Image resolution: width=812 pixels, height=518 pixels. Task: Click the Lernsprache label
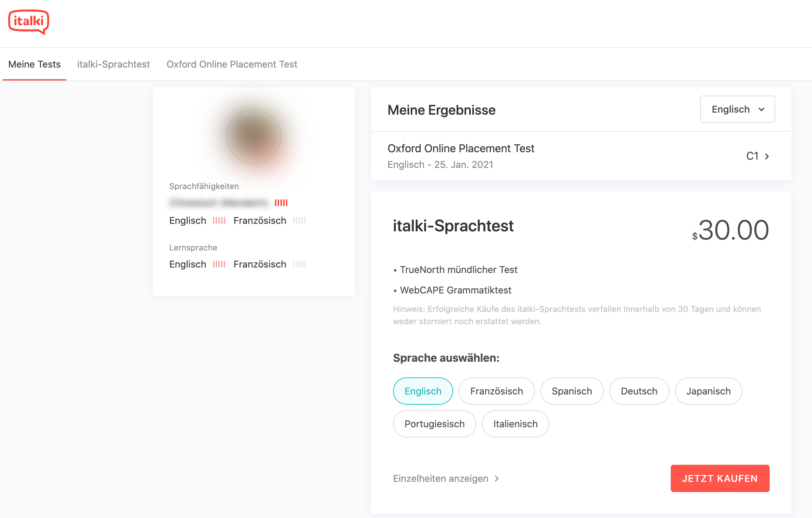coord(193,248)
